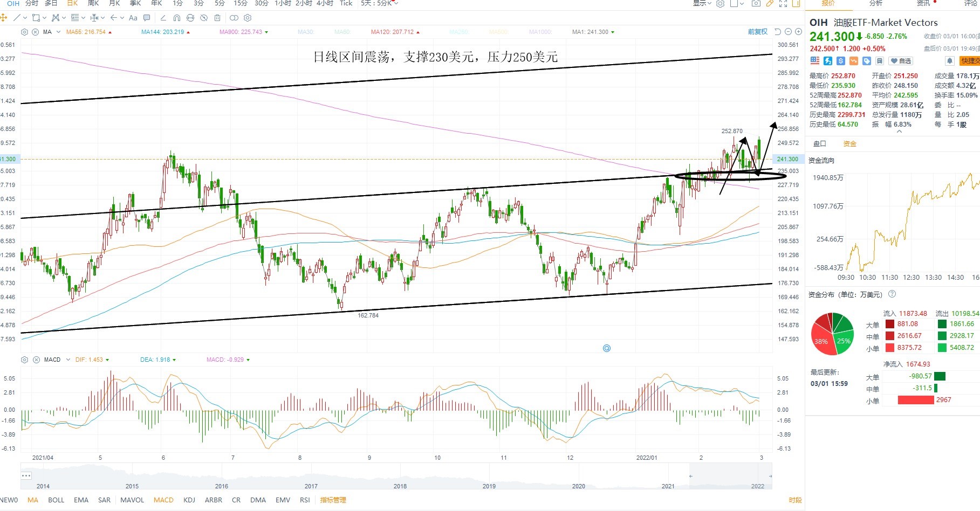The width and height of the screenshot is (980, 511).
Task: Add to watchlist with 自选 button
Action: [x=901, y=61]
